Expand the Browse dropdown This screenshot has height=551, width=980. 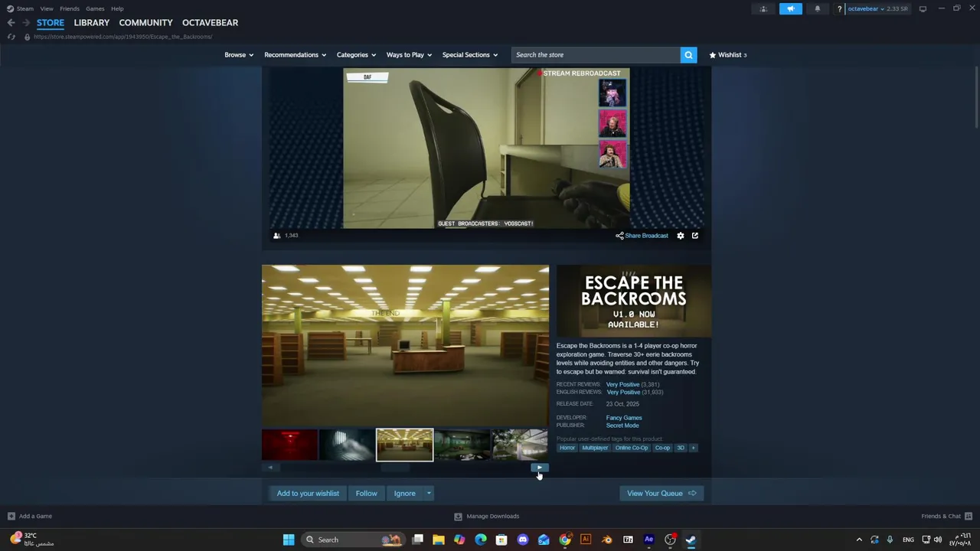239,55
